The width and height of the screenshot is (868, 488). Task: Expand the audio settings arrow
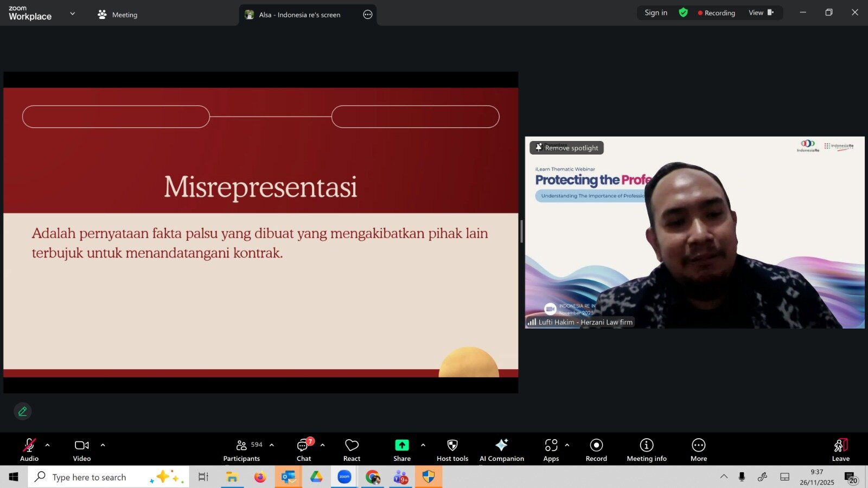tap(48, 445)
